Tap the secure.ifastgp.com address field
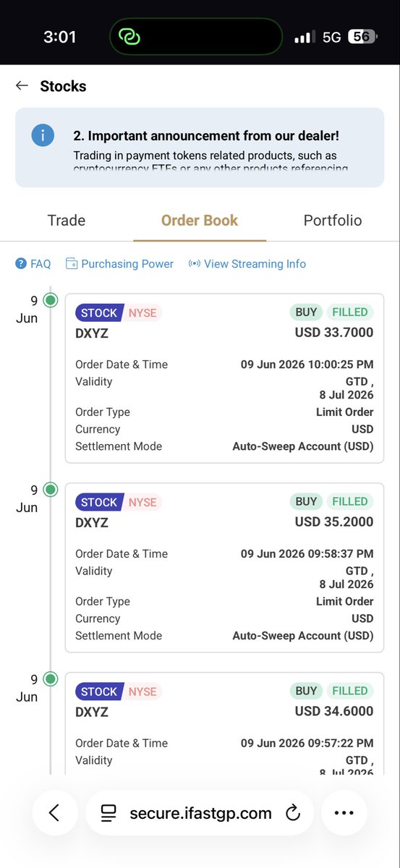 tap(200, 813)
